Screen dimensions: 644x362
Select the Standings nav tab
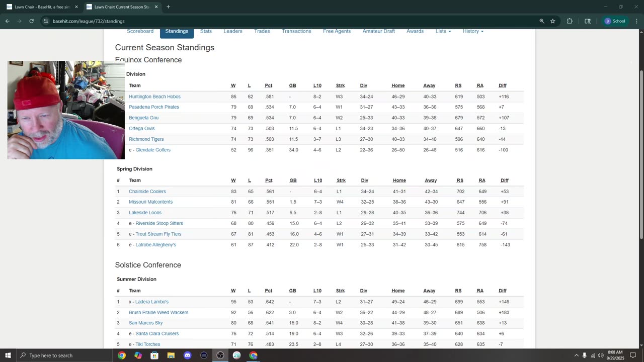click(177, 31)
